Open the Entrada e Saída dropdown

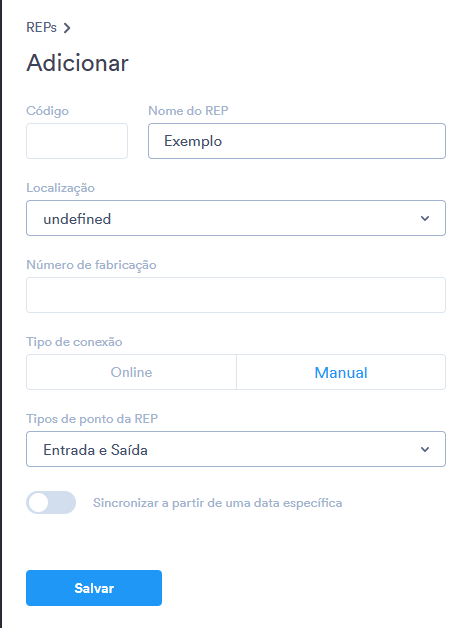pos(236,449)
